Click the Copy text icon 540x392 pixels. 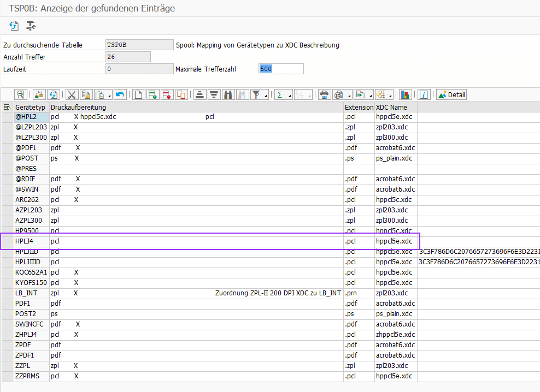tap(86, 94)
